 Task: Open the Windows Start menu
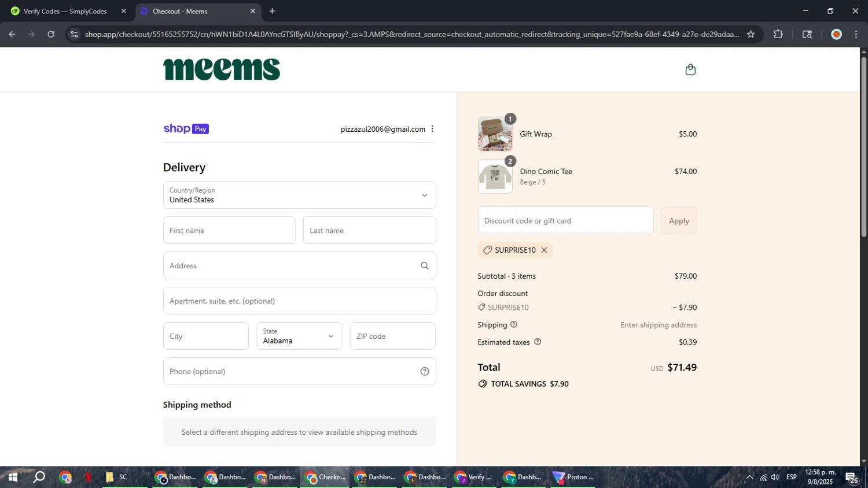click(13, 477)
